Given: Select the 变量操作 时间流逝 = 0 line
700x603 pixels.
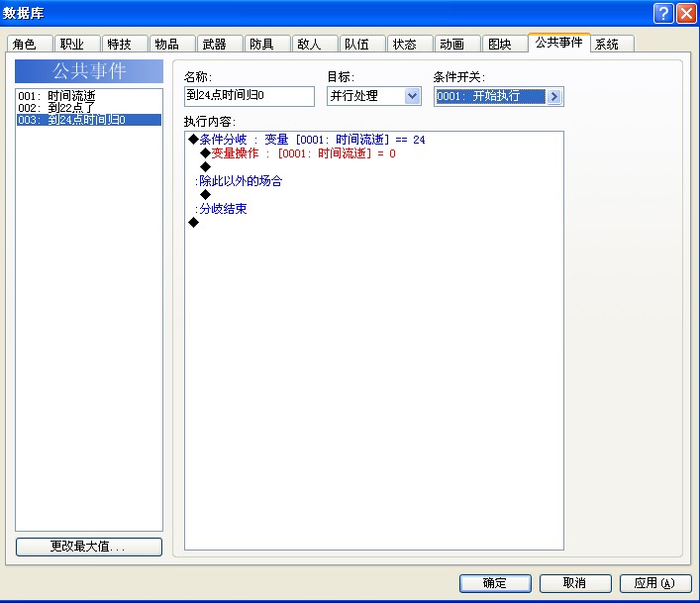Looking at the screenshot, I should pyautogui.click(x=298, y=153).
